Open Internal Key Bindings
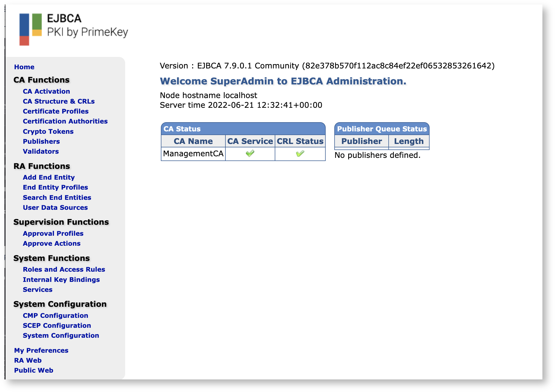The image size is (555, 392). tap(61, 280)
